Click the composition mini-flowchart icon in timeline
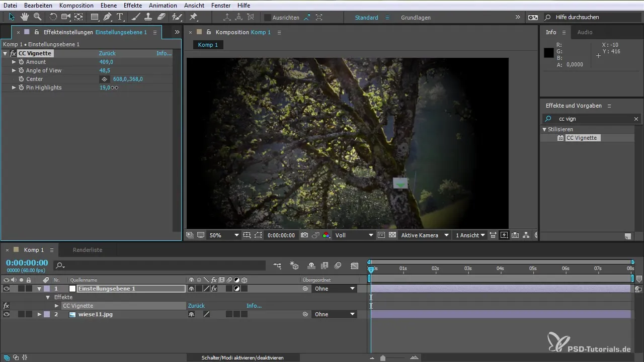 click(x=278, y=265)
